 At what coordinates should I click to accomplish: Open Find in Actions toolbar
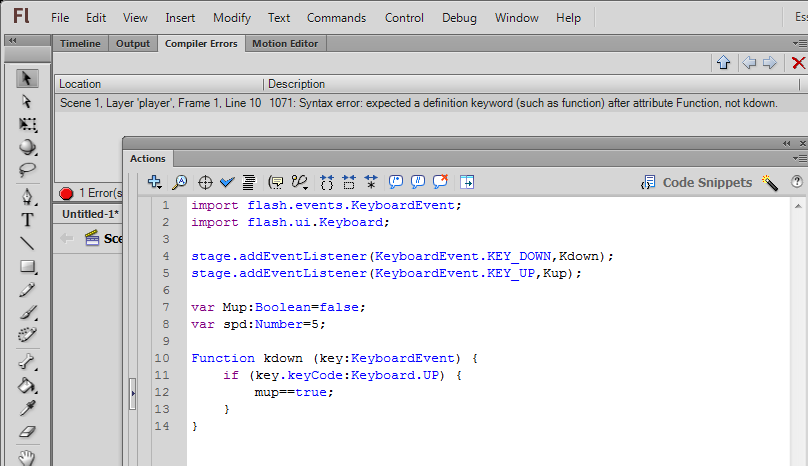pyautogui.click(x=180, y=182)
